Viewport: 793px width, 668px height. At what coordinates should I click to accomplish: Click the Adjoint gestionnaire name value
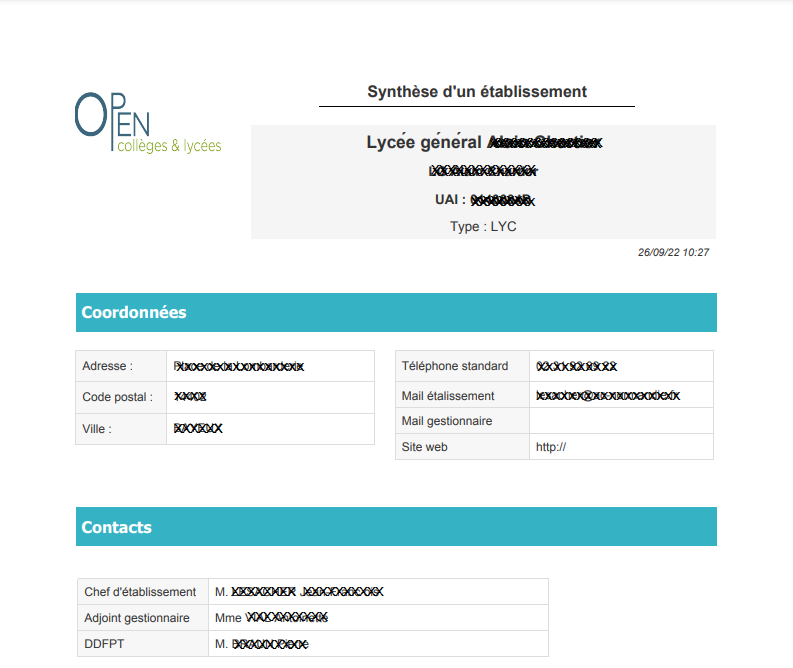tap(271, 618)
